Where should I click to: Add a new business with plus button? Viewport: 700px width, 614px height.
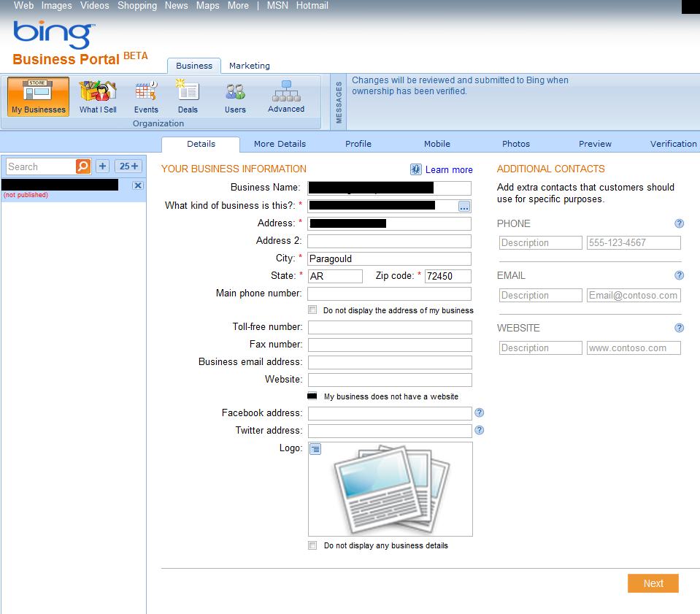[103, 166]
